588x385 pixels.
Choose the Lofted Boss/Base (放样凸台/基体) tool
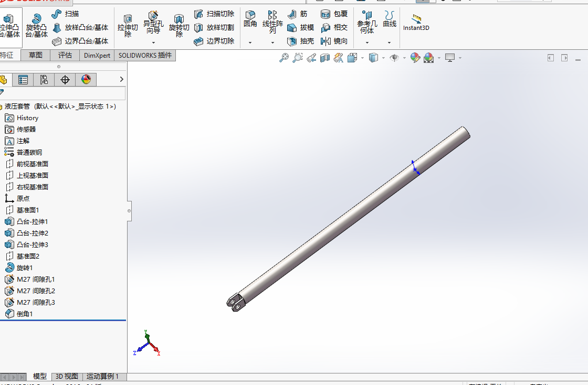tap(80, 27)
